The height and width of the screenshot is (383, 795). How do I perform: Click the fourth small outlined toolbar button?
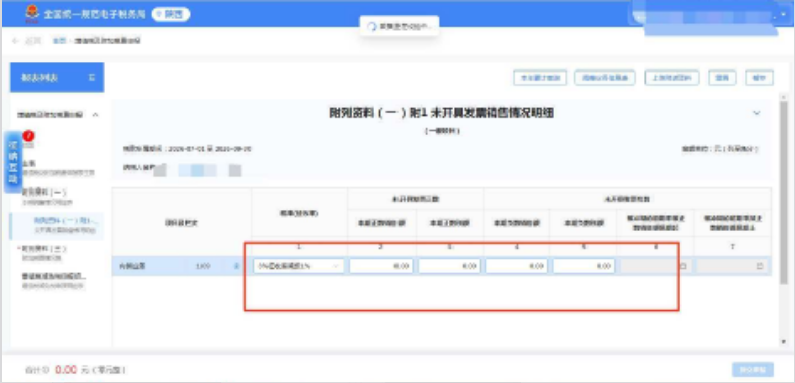pos(722,78)
